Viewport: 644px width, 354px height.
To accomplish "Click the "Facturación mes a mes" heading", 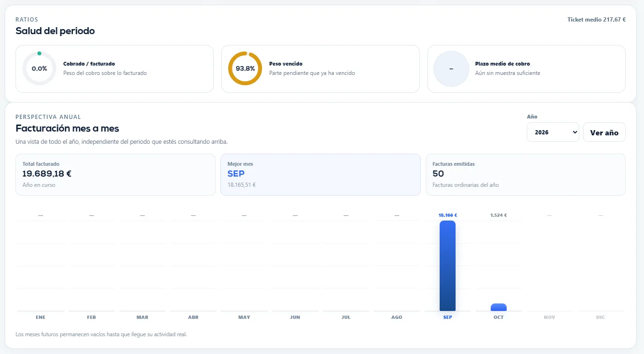I will (67, 128).
